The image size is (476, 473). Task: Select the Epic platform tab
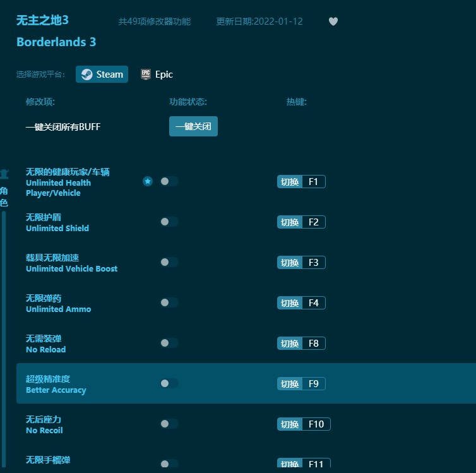pos(157,75)
